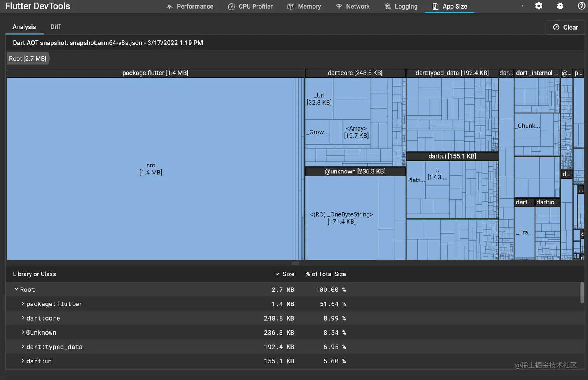Select the dart:_internal treemap header

537,73
